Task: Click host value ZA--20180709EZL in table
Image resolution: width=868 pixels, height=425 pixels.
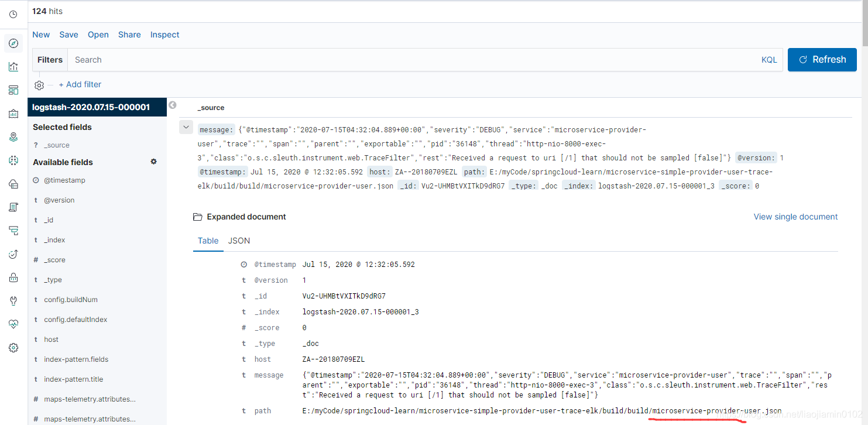Action: point(334,359)
